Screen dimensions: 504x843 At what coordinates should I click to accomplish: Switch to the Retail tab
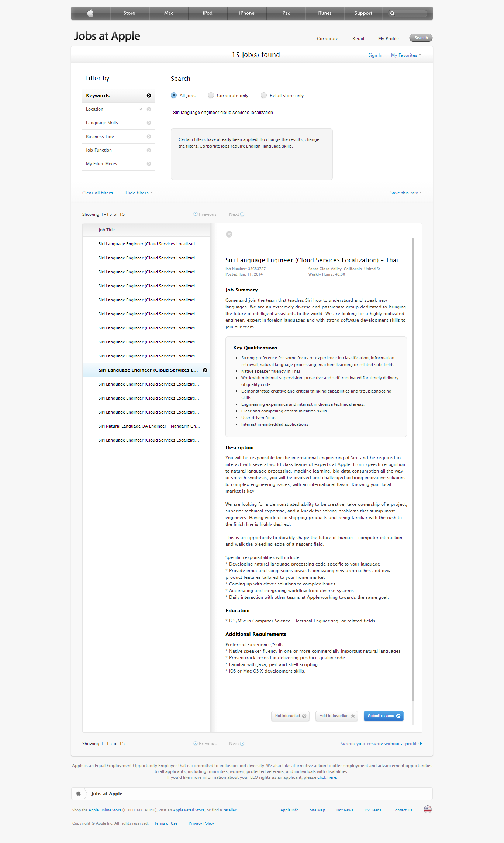(x=358, y=39)
